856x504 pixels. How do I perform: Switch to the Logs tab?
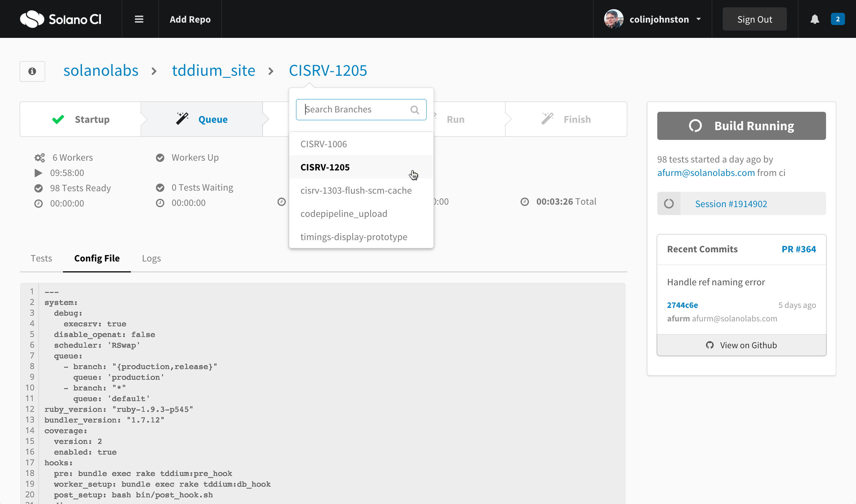(152, 258)
